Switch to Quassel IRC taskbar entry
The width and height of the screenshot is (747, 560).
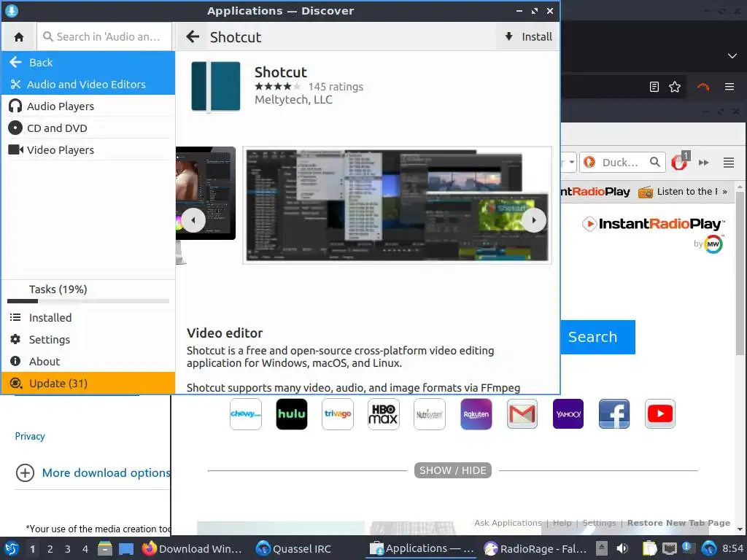pos(293,549)
